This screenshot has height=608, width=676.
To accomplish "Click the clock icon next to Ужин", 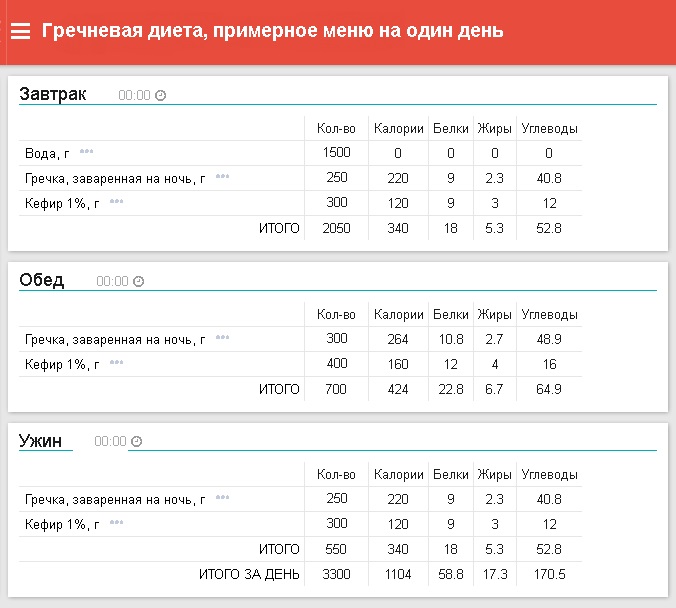I will [136, 442].
